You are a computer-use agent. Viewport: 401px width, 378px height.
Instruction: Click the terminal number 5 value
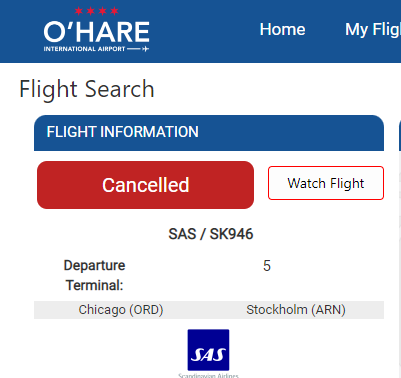[267, 266]
